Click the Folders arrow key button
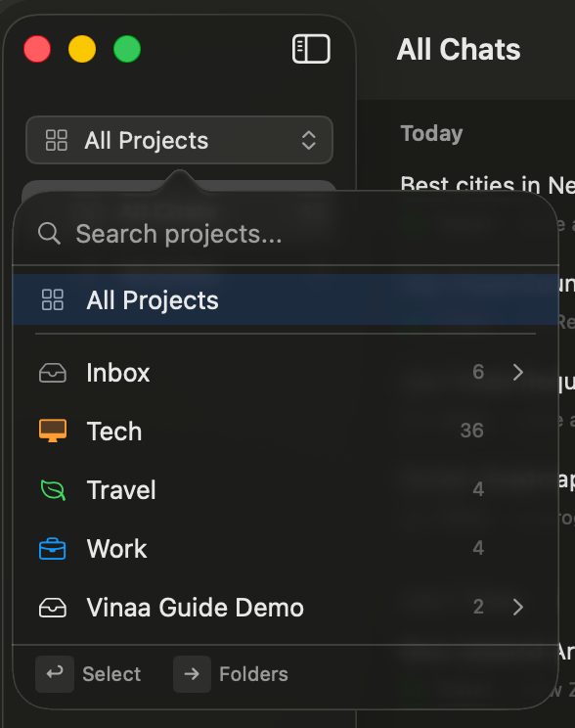Viewport: 575px width, 728px height. click(x=192, y=673)
